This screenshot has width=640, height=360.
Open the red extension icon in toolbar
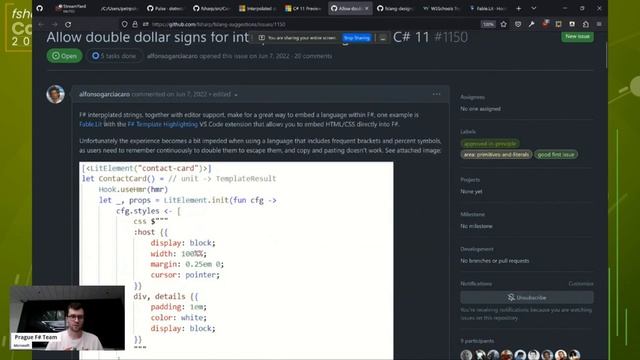click(x=545, y=24)
